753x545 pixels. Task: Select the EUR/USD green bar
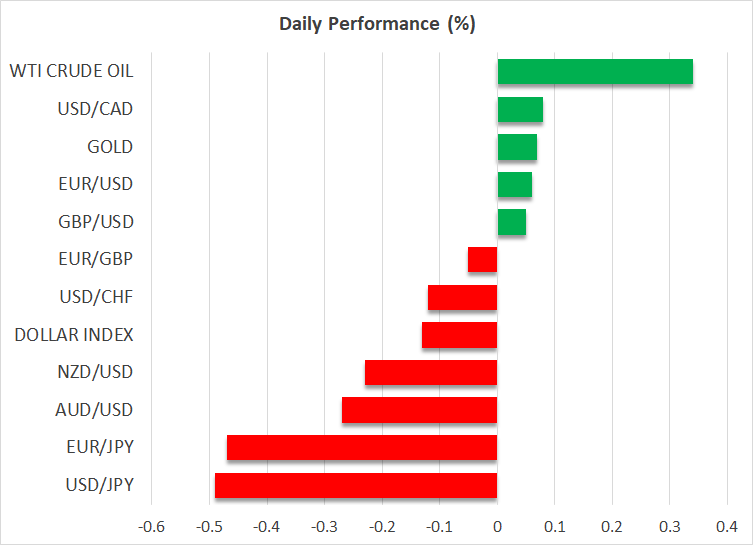[514, 184]
